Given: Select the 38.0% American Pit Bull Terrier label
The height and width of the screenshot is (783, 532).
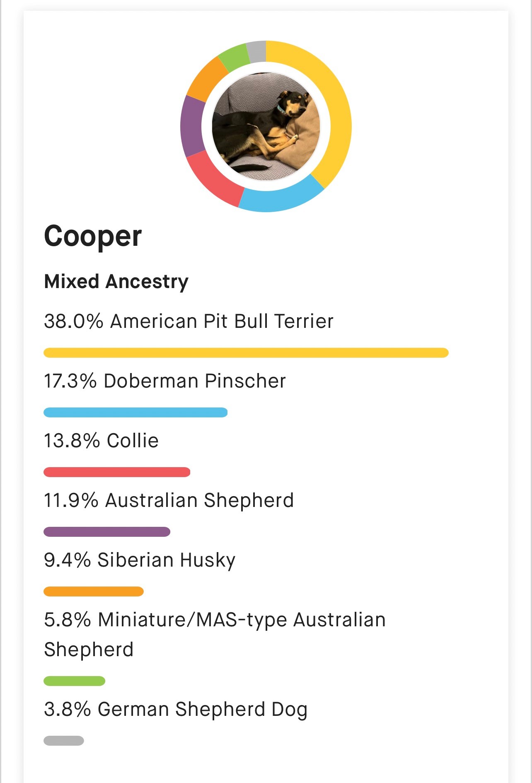Looking at the screenshot, I should (189, 321).
